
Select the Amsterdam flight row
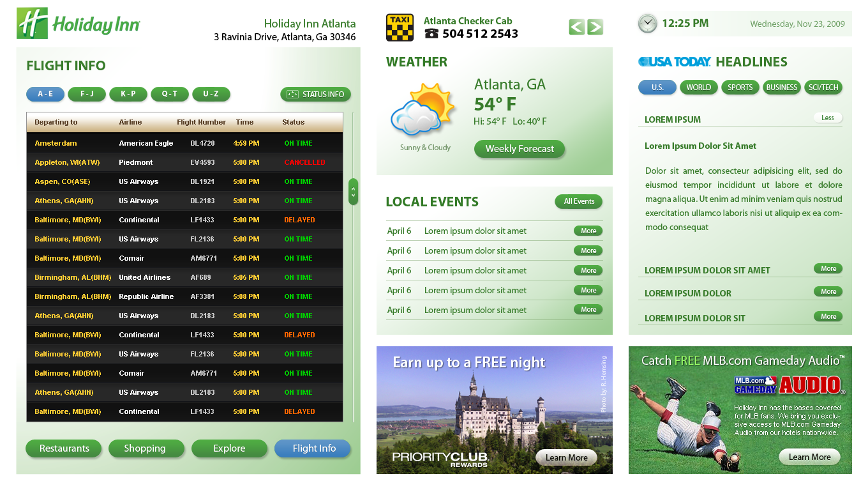click(x=184, y=143)
